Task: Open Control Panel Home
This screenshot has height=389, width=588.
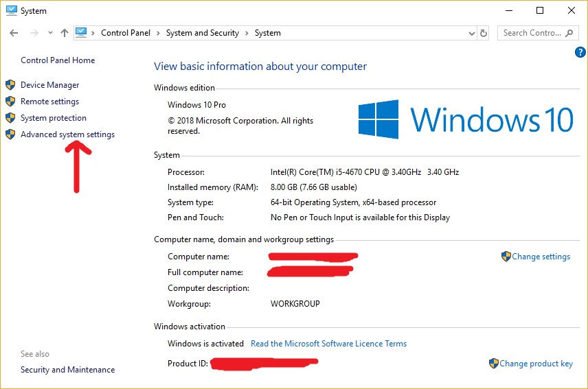Action: pos(58,60)
